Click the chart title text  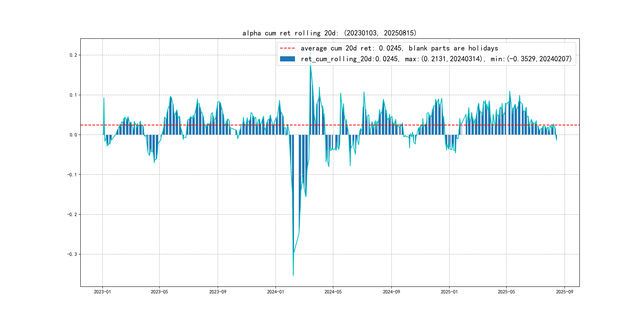tap(329, 33)
